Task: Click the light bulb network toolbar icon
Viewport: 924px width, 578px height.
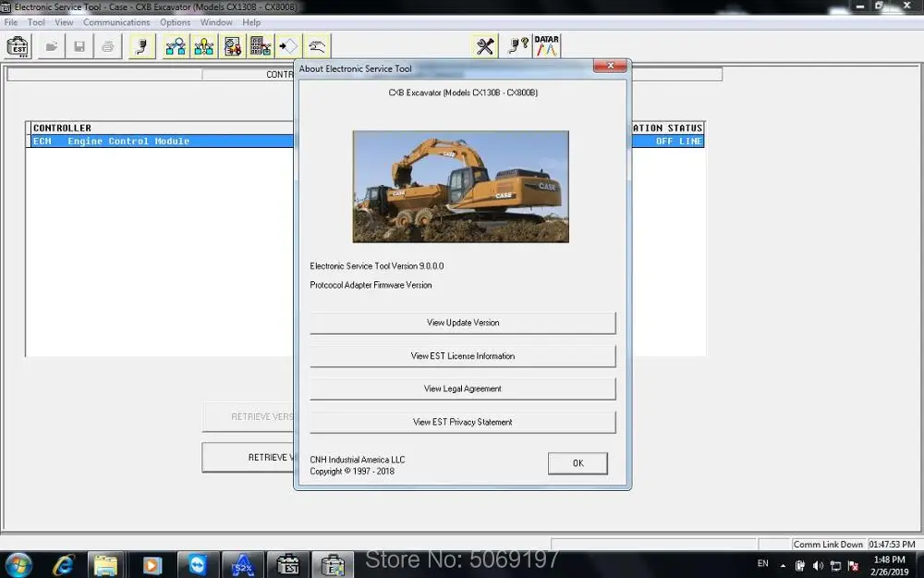Action: point(204,46)
